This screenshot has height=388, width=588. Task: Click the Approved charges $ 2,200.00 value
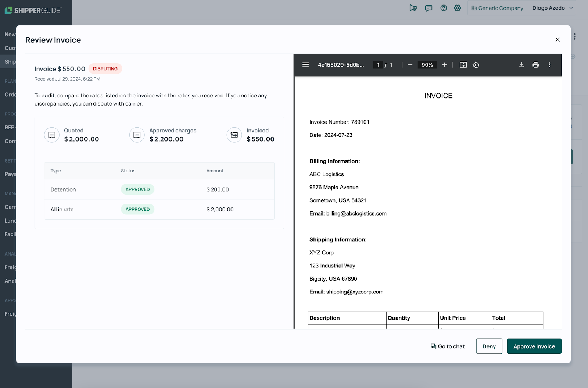166,139
